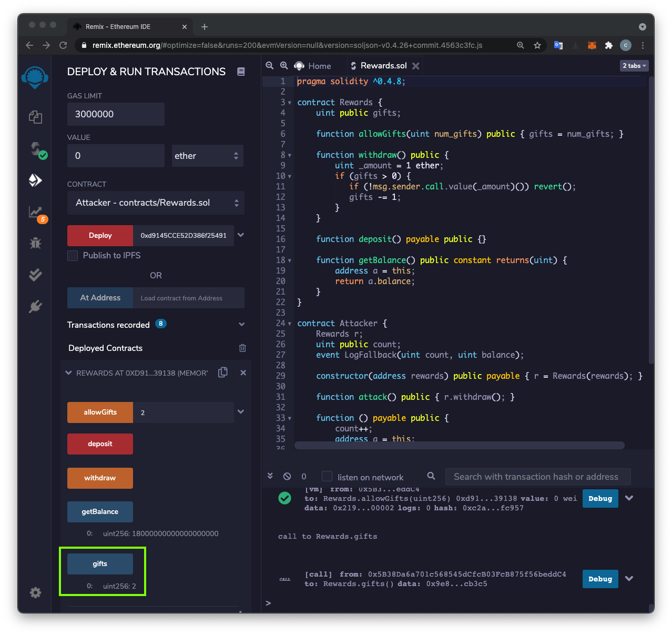Collapse the terminal with double chevron

tap(270, 476)
